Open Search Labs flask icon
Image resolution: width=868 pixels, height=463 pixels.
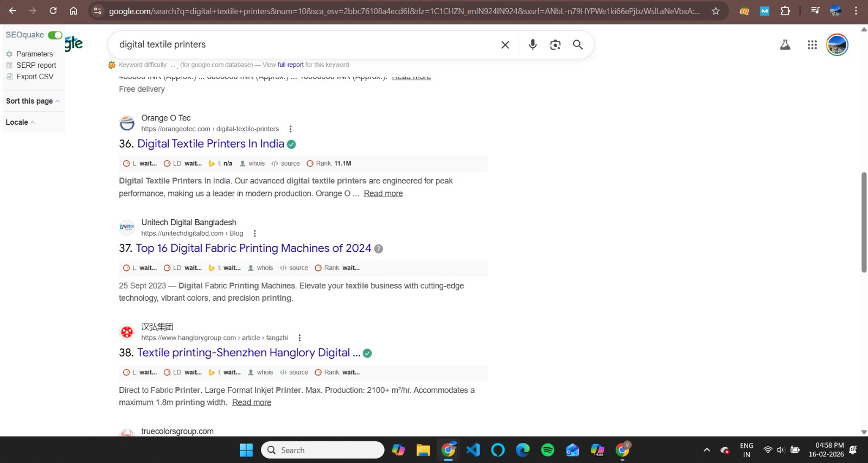click(785, 45)
